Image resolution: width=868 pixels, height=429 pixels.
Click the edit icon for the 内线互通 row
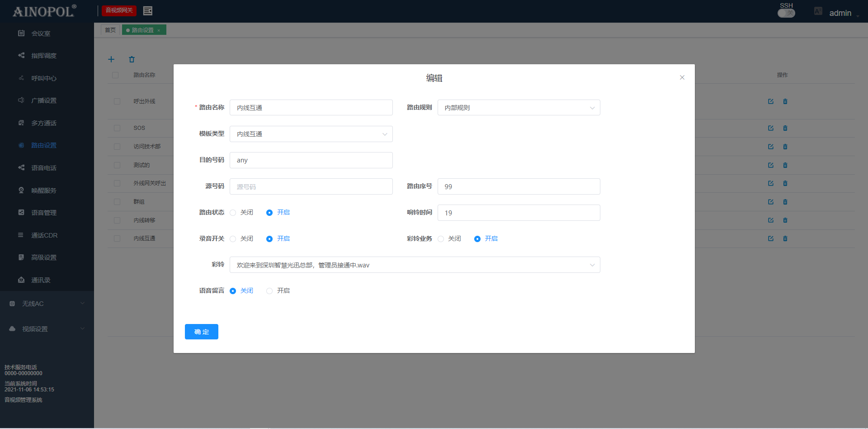coord(770,238)
